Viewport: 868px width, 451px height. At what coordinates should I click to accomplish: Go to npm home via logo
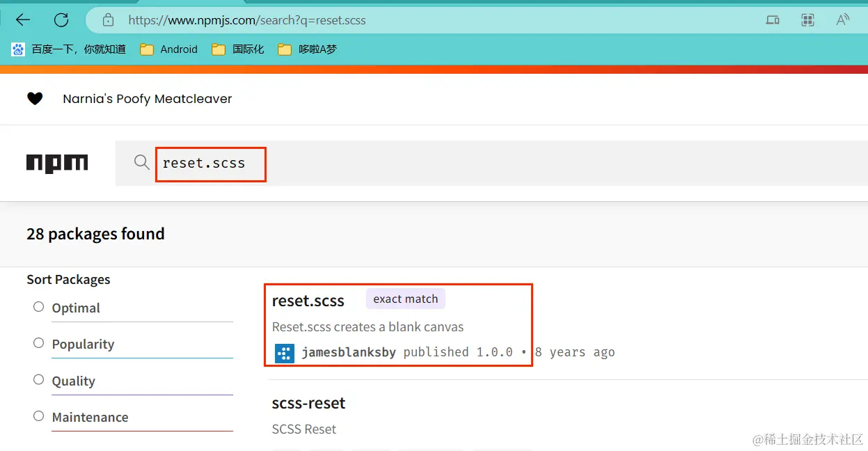pyautogui.click(x=57, y=163)
